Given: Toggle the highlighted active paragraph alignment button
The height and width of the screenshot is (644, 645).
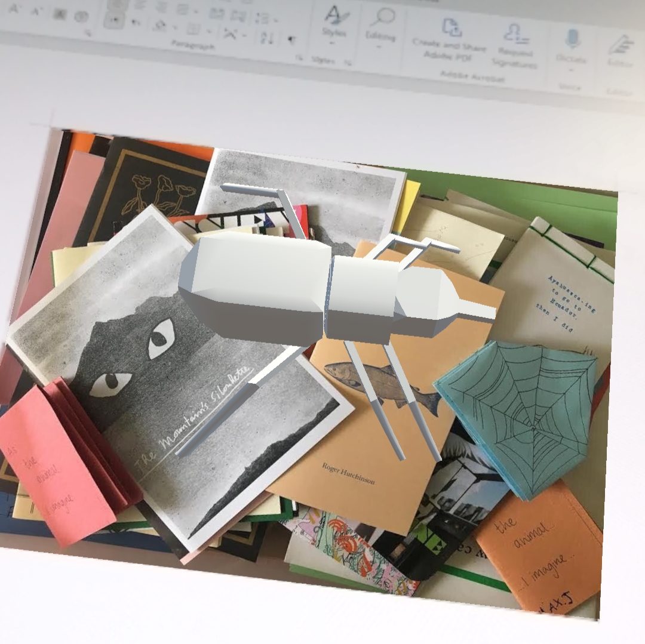Looking at the screenshot, I should 113,19.
